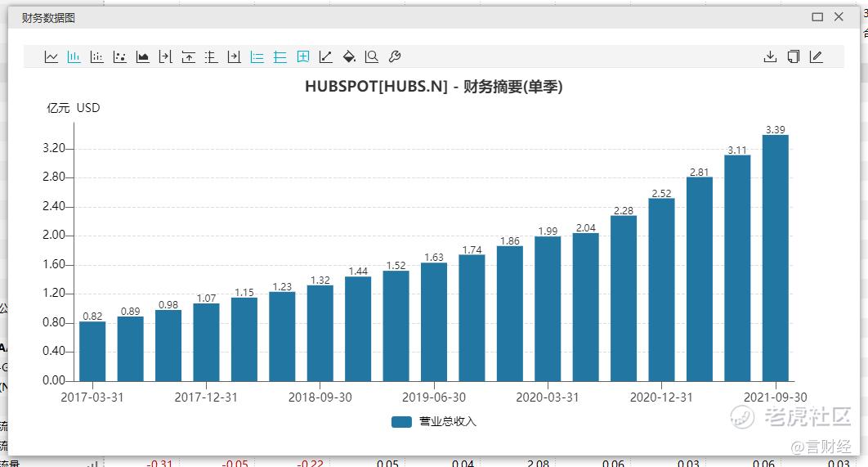Open the chart edit pencil icon
Screen dimensions: 868x467
(x=816, y=56)
